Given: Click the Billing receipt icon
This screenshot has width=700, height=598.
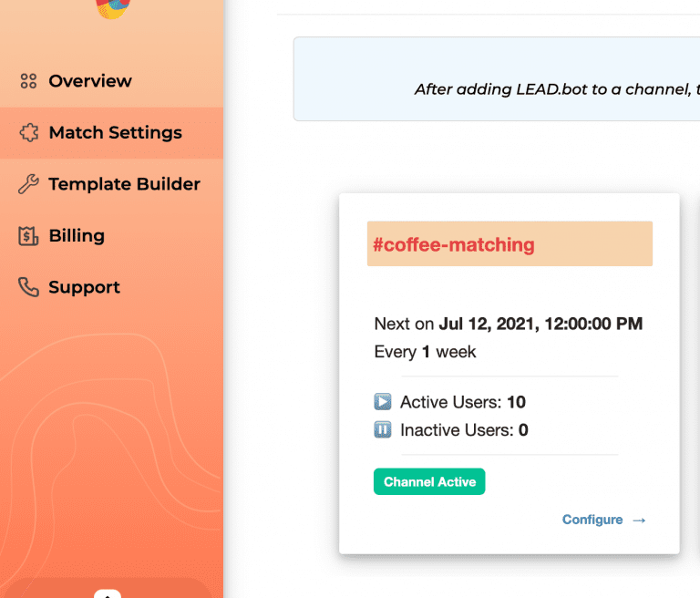Looking at the screenshot, I should point(28,236).
